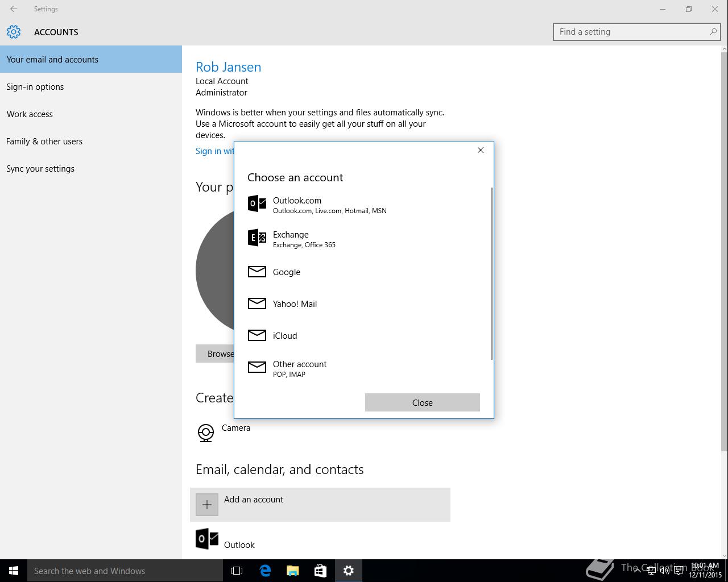The image size is (728, 582).
Task: Open the Action Center notification icon
Action: pos(679,571)
